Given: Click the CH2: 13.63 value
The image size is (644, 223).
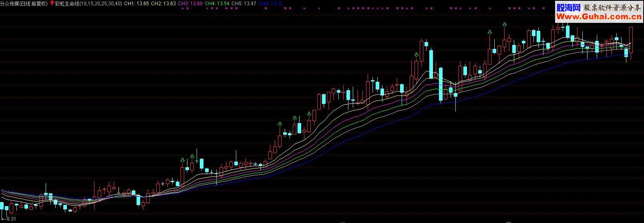Looking at the screenshot, I should 163,3.
